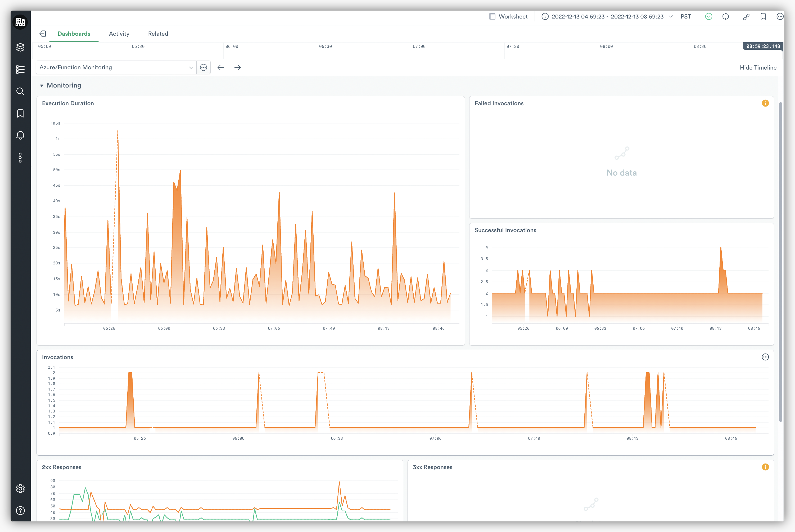Click the green status check icon
Screen dimensions: 795x532
point(709,16)
